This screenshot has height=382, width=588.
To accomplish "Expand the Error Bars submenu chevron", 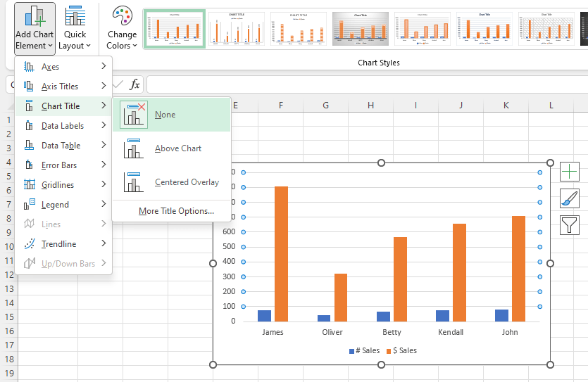I will (104, 165).
